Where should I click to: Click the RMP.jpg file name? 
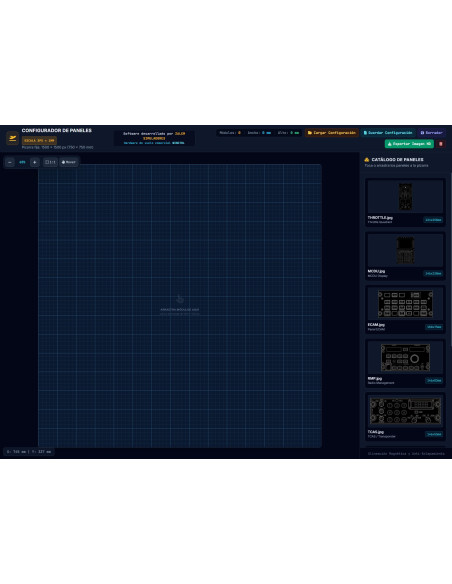(375, 378)
